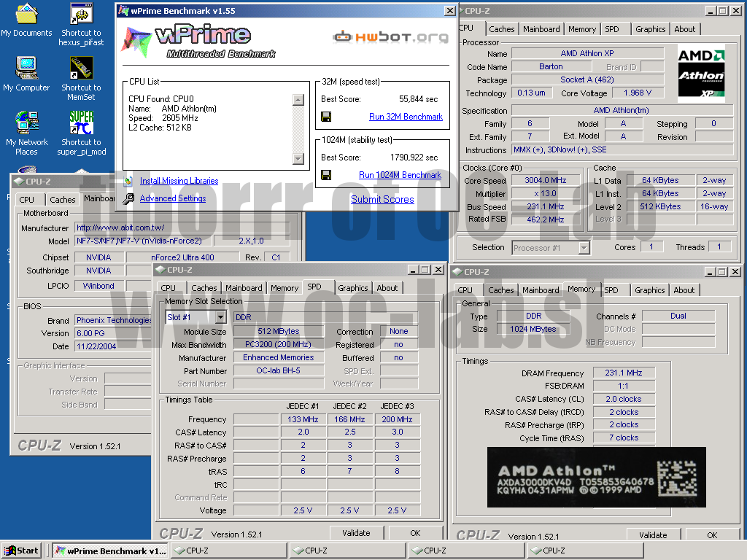Switch to Memory tab in SPD window

point(285,288)
